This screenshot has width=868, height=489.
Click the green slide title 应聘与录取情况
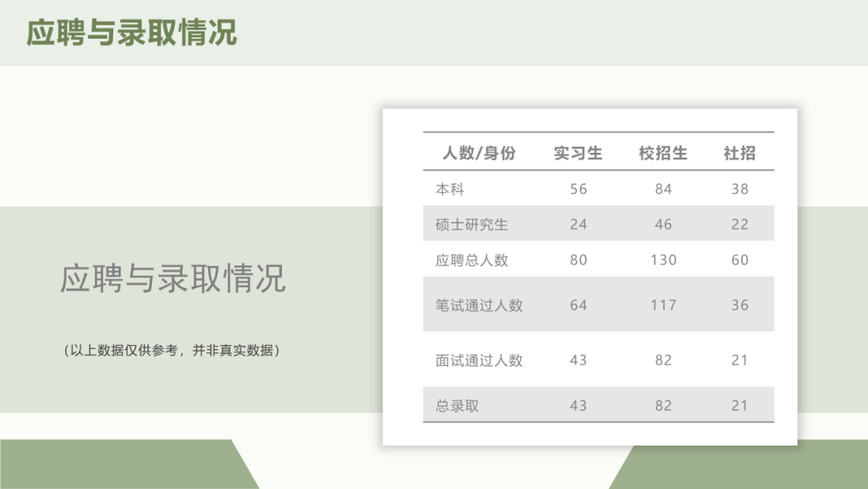coord(132,33)
